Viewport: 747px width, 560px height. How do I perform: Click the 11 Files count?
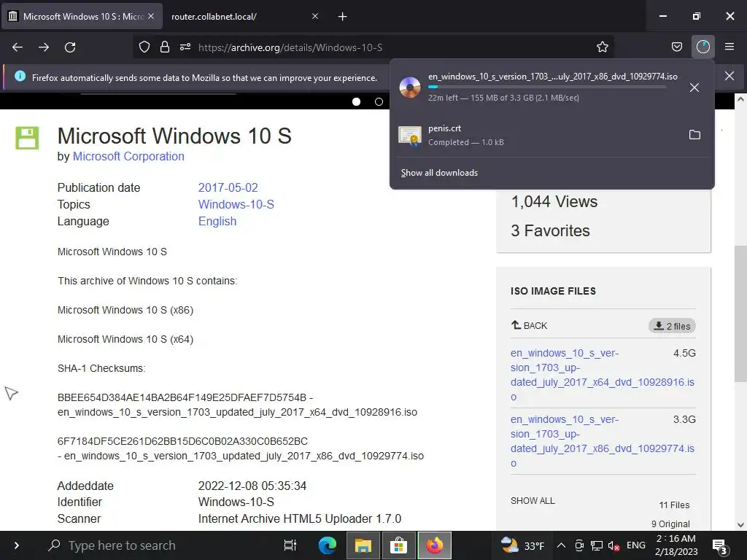(x=674, y=505)
